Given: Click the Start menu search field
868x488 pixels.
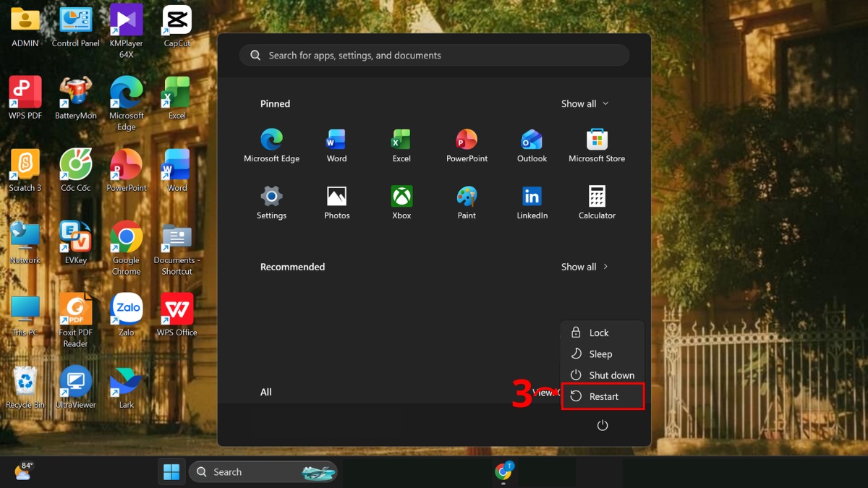Looking at the screenshot, I should coord(434,56).
